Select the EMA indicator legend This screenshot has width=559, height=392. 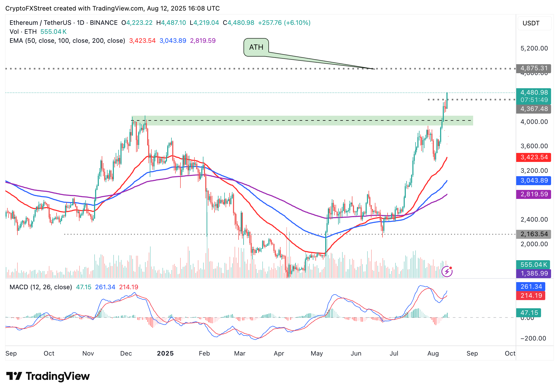[x=67, y=41]
